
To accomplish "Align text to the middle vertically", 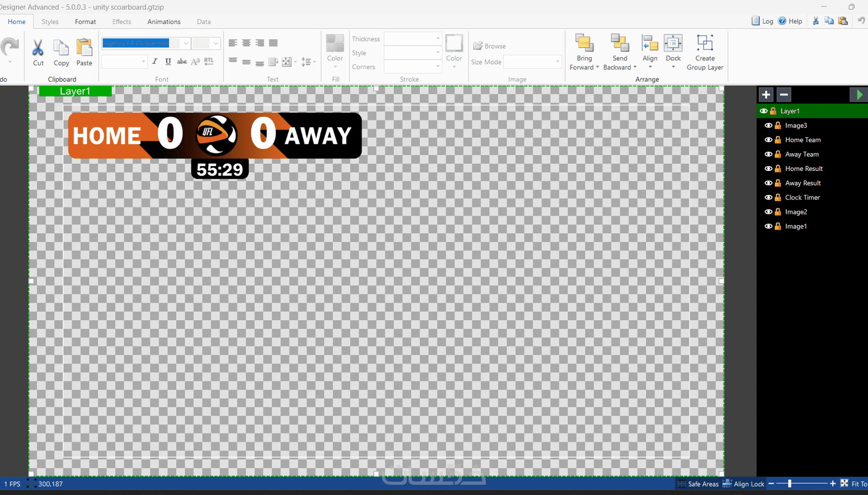I will (x=246, y=62).
